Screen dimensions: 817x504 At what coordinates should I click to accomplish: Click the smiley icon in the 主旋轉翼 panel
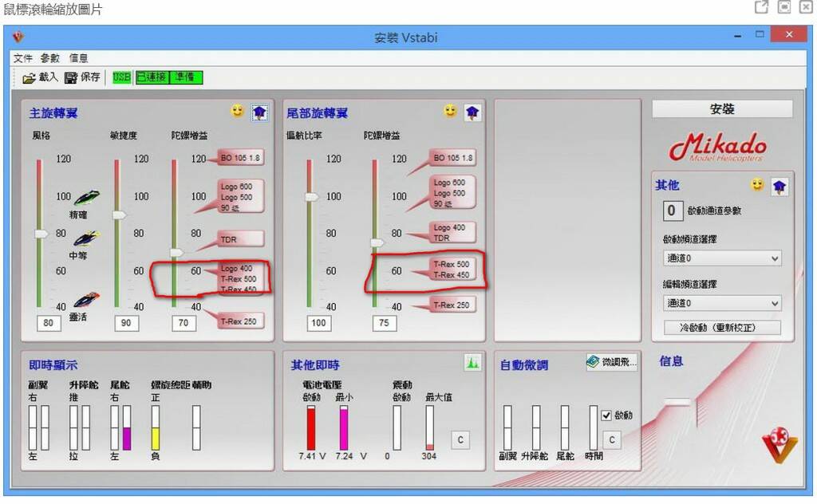[238, 112]
